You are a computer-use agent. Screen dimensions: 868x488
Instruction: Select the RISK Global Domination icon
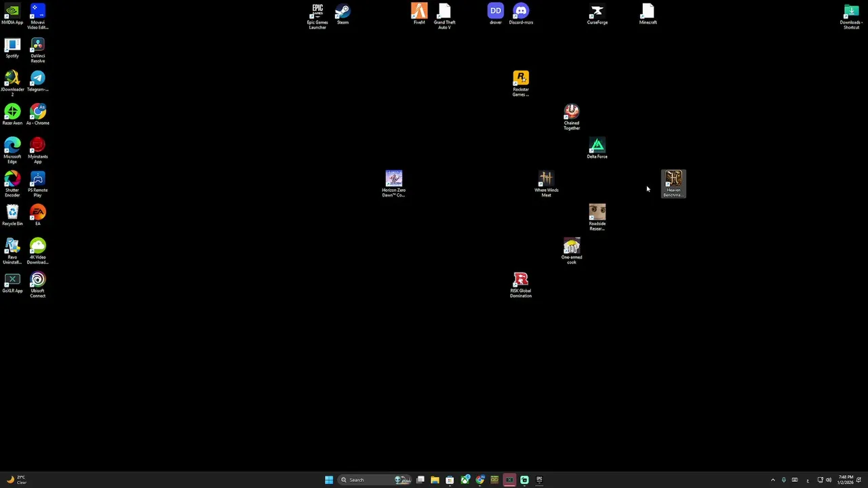click(521, 285)
